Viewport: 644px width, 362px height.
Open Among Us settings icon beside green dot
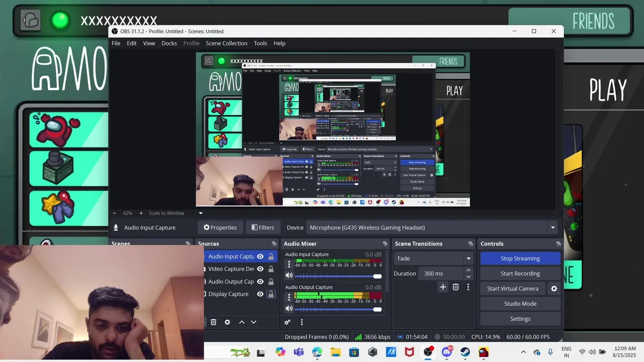coord(31,20)
